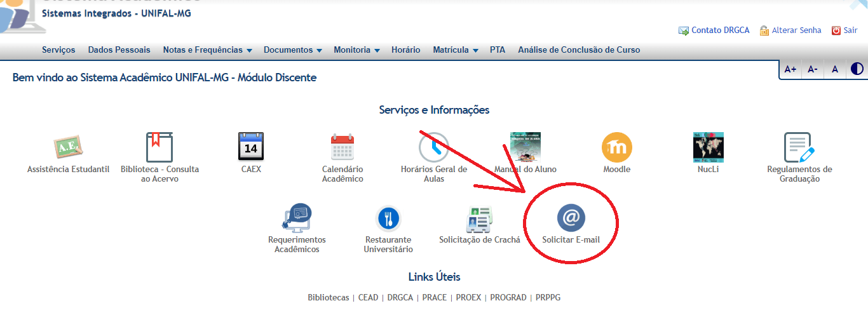Click the Sair power icon
The image size is (868, 322).
click(836, 30)
